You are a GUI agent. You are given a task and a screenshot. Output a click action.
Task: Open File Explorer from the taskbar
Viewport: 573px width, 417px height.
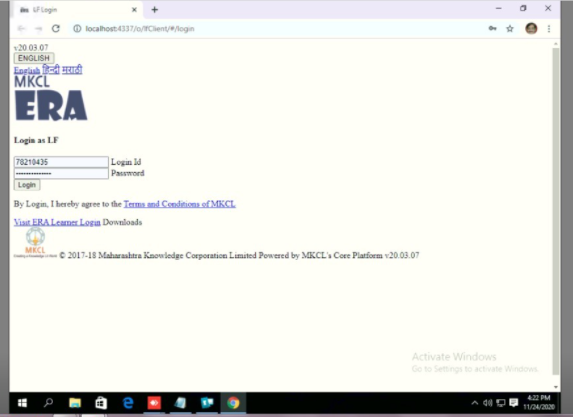point(75,403)
